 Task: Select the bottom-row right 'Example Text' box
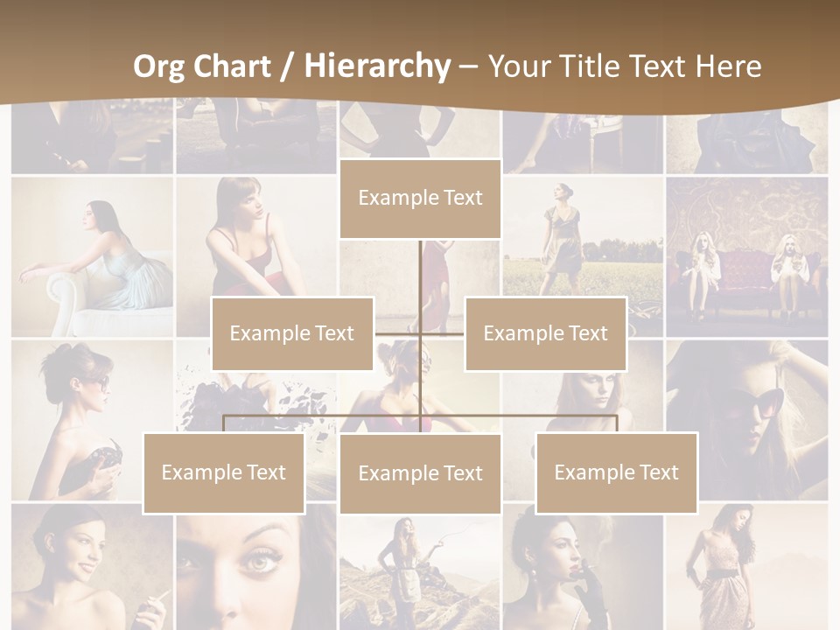coord(616,472)
